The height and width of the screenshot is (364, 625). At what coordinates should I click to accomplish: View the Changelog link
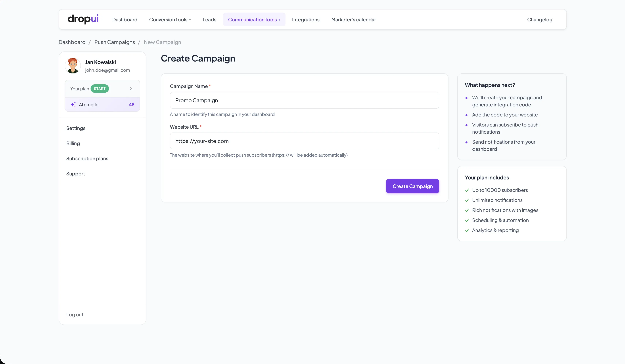tap(539, 20)
